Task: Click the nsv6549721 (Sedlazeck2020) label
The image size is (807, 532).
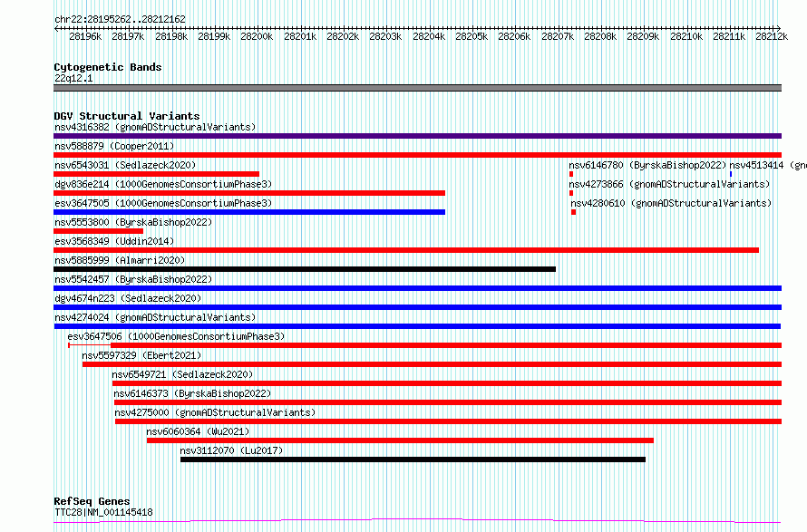Action: (x=182, y=374)
